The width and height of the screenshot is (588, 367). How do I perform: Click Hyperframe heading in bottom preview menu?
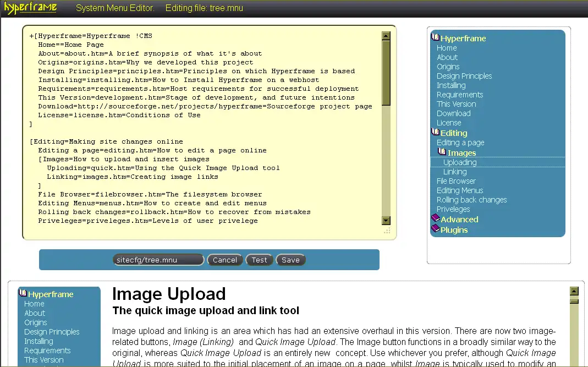click(51, 294)
